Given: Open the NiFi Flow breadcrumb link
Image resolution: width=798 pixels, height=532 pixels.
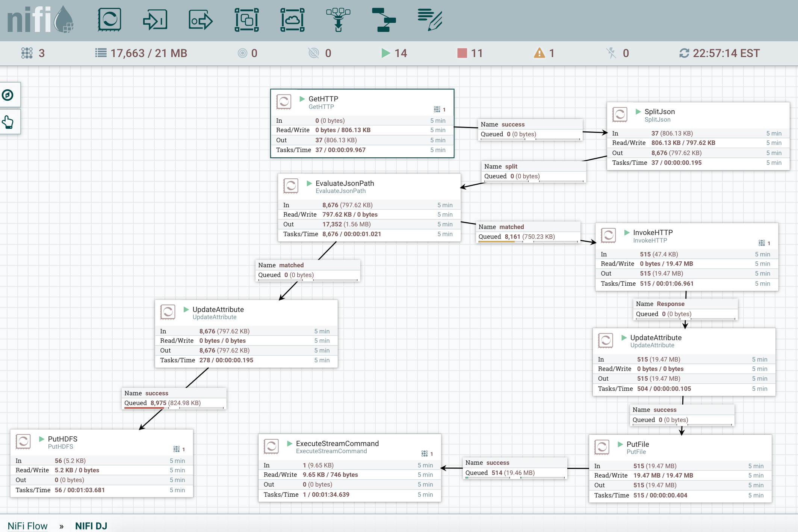Looking at the screenshot, I should (x=27, y=526).
